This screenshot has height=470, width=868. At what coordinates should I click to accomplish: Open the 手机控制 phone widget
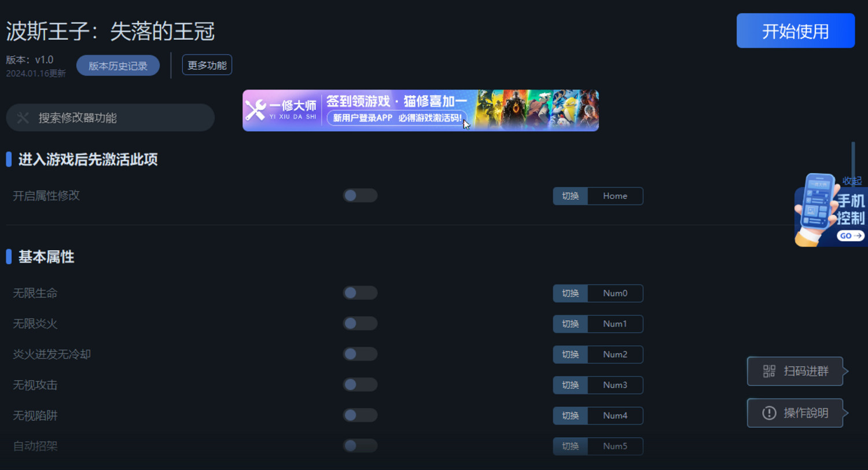(x=831, y=210)
